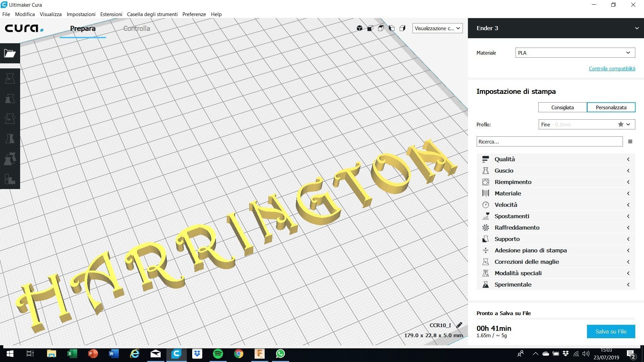This screenshot has height=362, width=644.
Task: Open the Controlla compatibilità link
Action: pos(612,69)
